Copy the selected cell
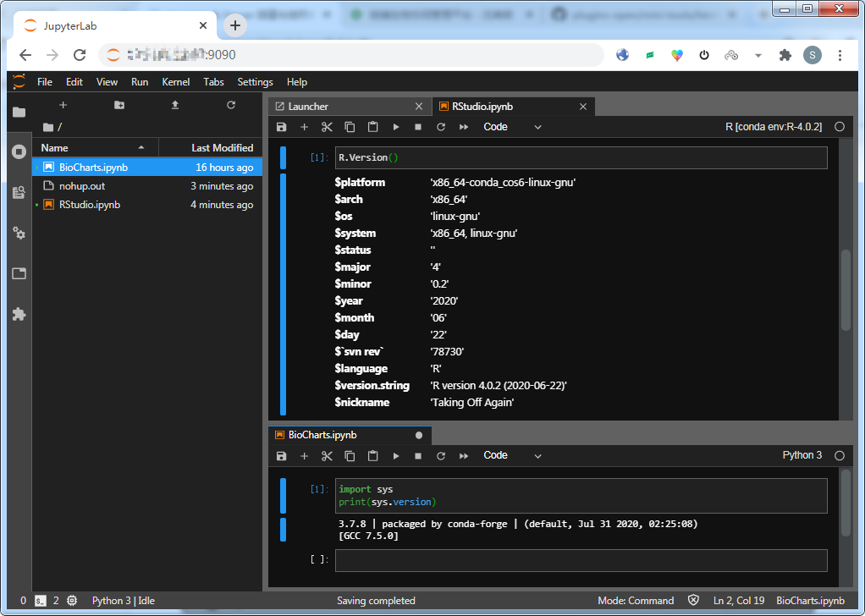This screenshot has width=865, height=616. 350,126
